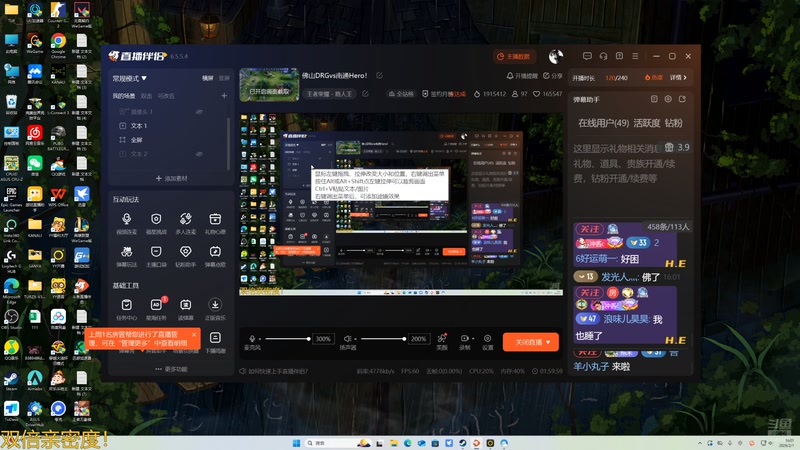Edit the stream title 佛山DRGvs南通Hero
The image size is (800, 450).
tap(380, 76)
